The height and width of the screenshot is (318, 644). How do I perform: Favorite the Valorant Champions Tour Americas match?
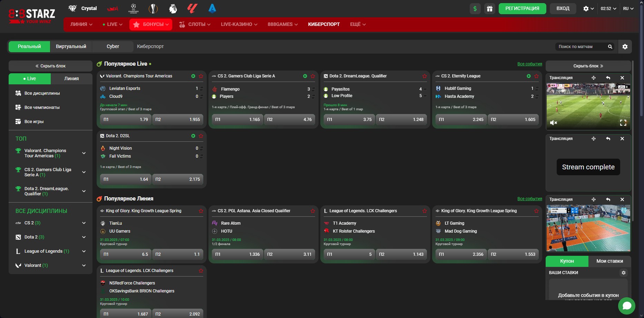[201, 76]
